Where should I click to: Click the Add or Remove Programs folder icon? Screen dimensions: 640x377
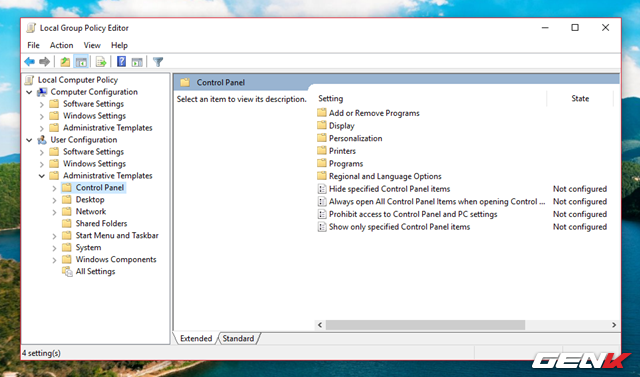(x=322, y=113)
